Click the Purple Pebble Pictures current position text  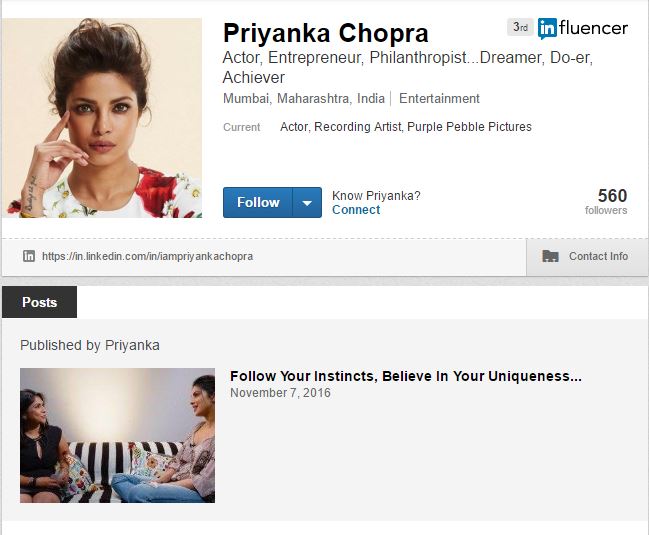pyautogui.click(x=469, y=127)
